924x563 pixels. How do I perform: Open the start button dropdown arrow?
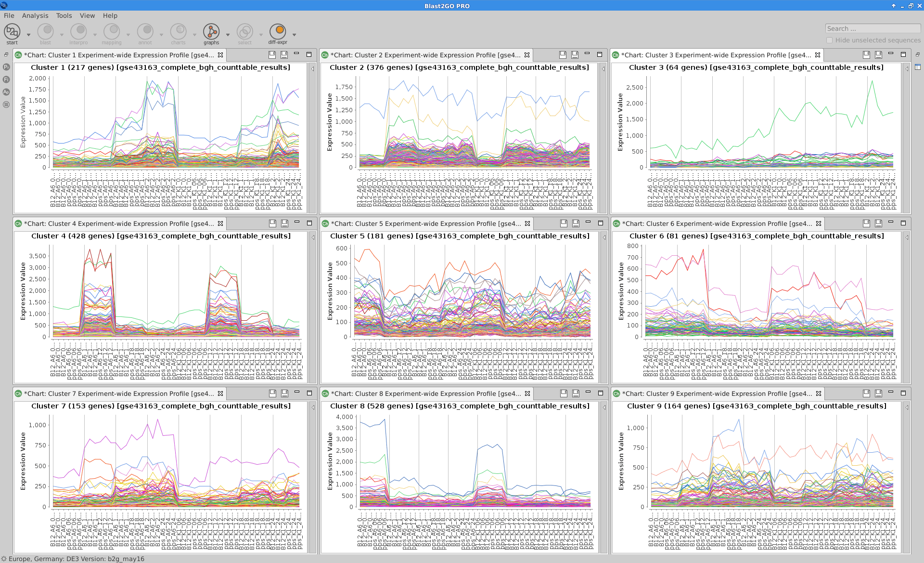[x=28, y=35]
